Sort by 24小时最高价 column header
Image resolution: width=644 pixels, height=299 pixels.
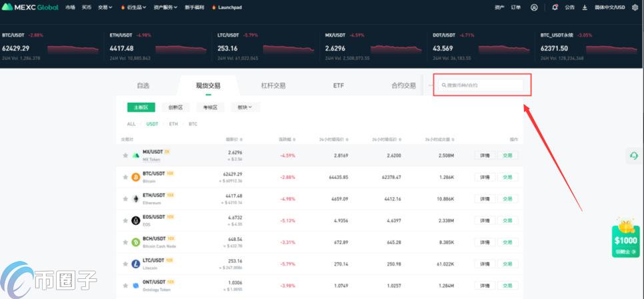coord(334,139)
